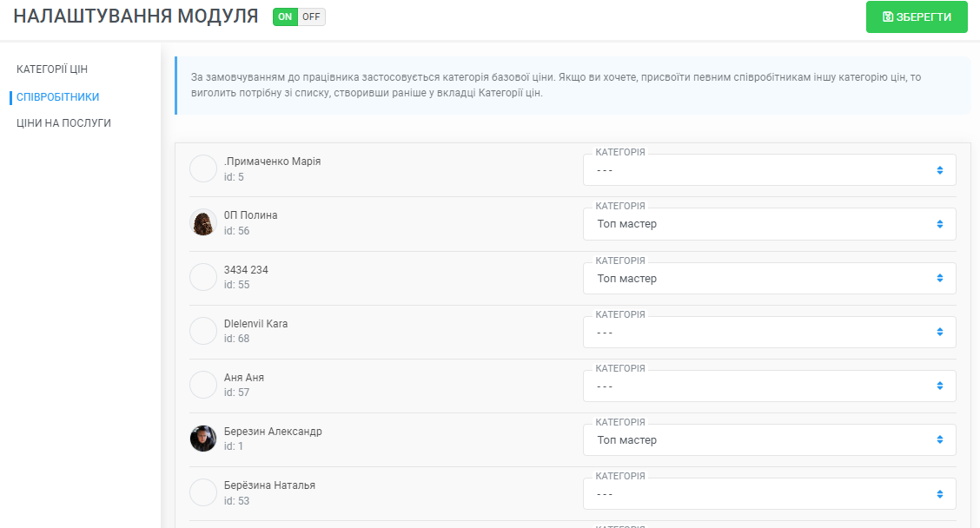This screenshot has height=528, width=980.
Task: Click empty avatar of Аня Аня
Action: [x=203, y=385]
